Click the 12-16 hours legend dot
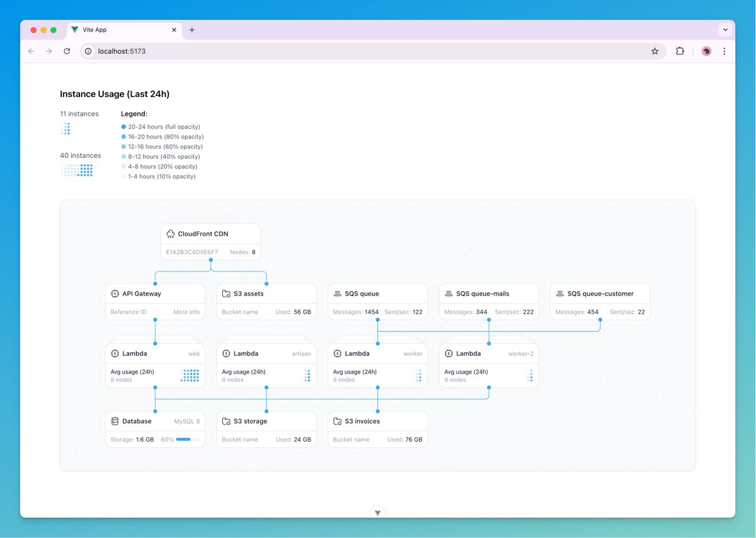The width and height of the screenshot is (756, 538). coord(123,147)
